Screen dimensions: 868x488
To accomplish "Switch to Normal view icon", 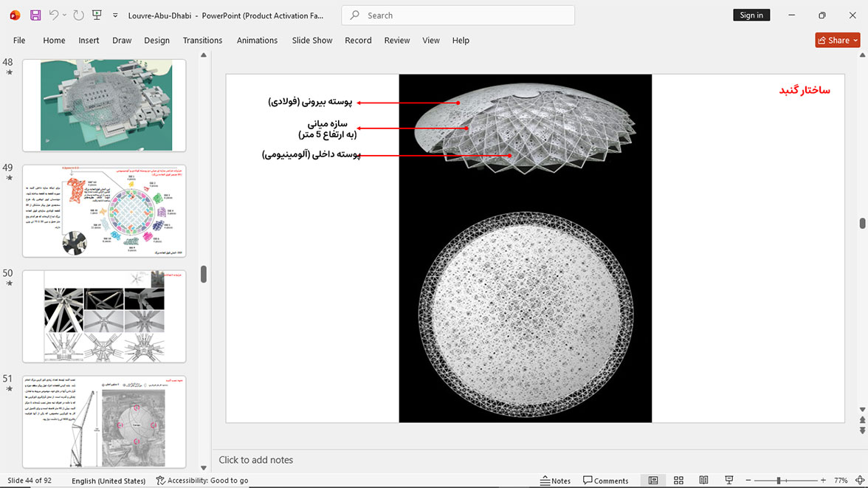I will (x=653, y=480).
